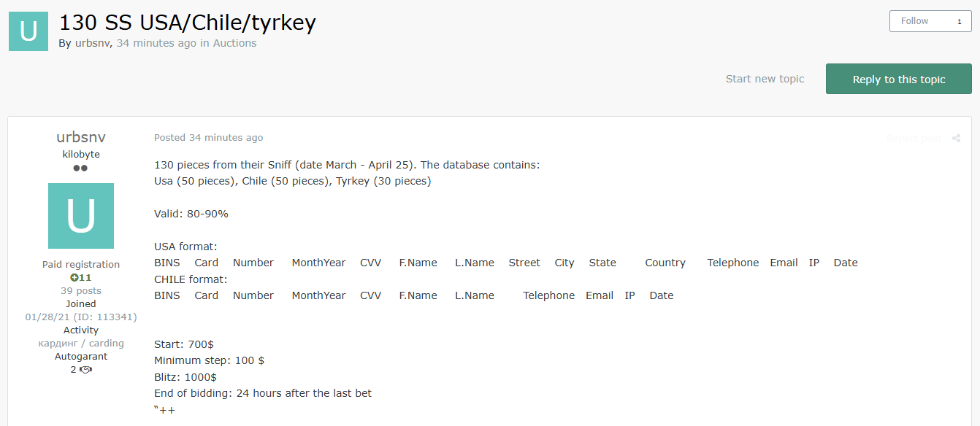Click the Autogarant label in the sidebar
Screen dimensions: 980x426
[x=81, y=357]
